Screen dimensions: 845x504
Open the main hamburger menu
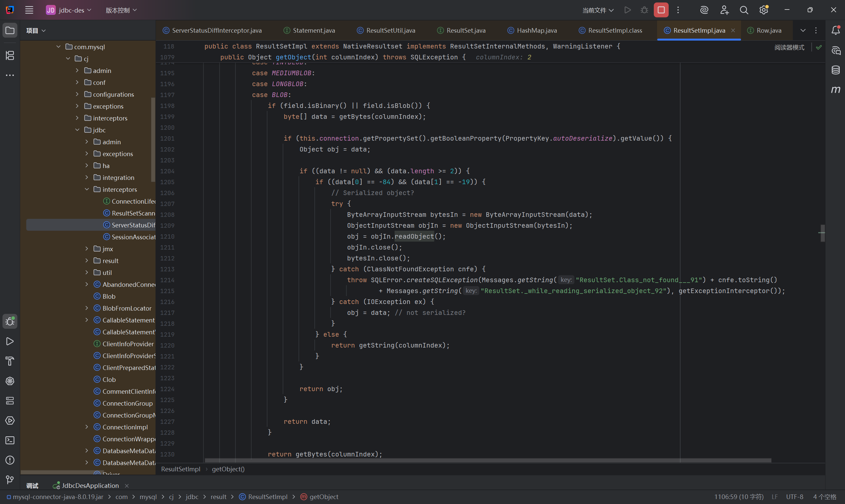[x=29, y=10]
